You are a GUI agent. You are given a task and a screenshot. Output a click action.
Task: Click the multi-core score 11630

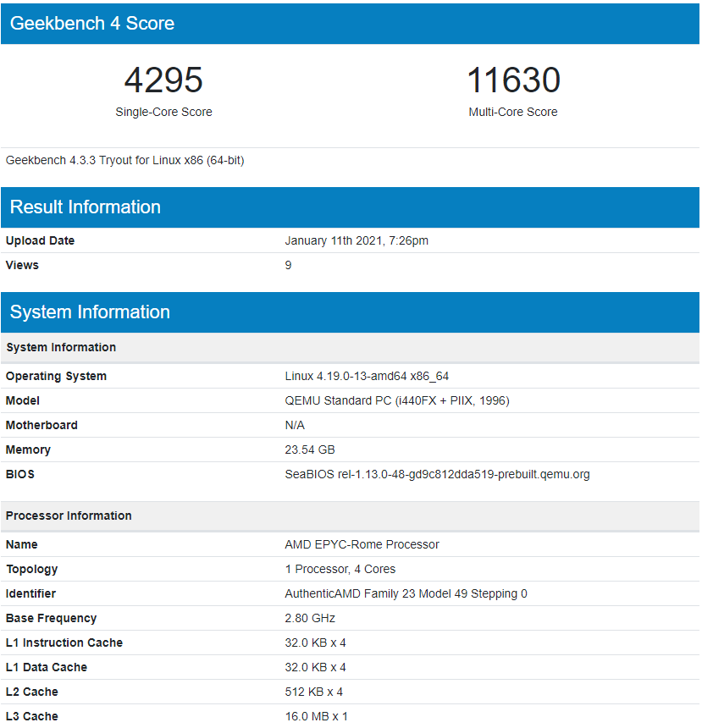(513, 80)
